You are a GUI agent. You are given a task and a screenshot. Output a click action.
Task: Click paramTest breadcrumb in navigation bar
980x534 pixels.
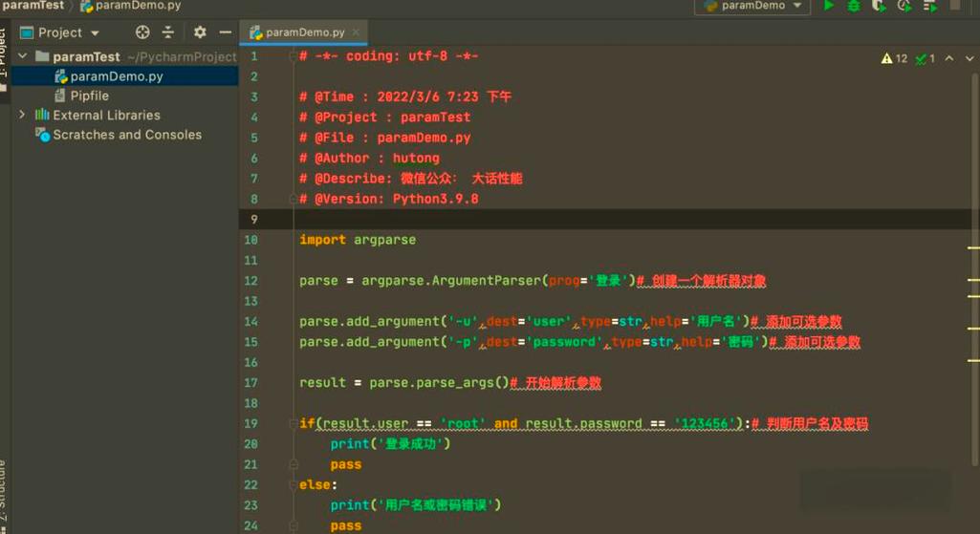pos(33,6)
